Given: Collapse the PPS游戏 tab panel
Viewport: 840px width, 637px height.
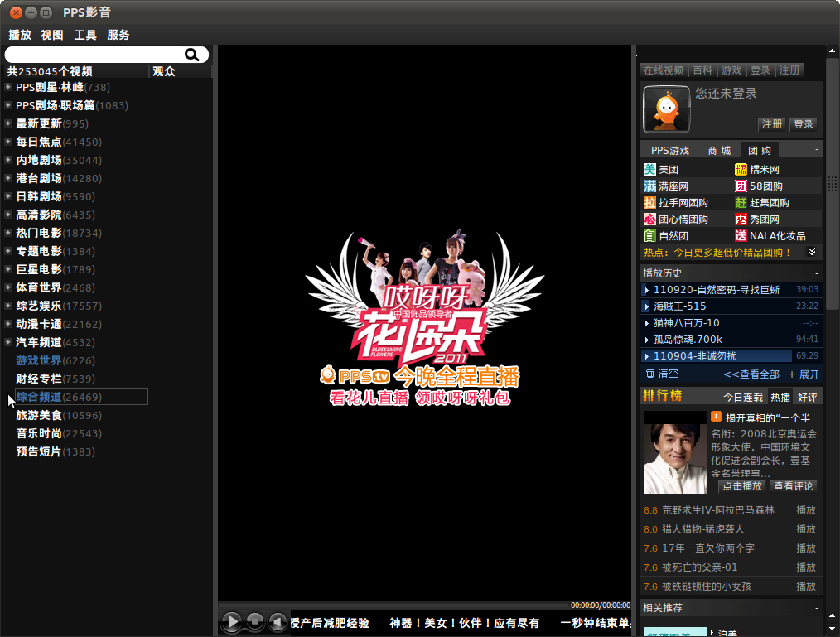Looking at the screenshot, I should click(817, 149).
